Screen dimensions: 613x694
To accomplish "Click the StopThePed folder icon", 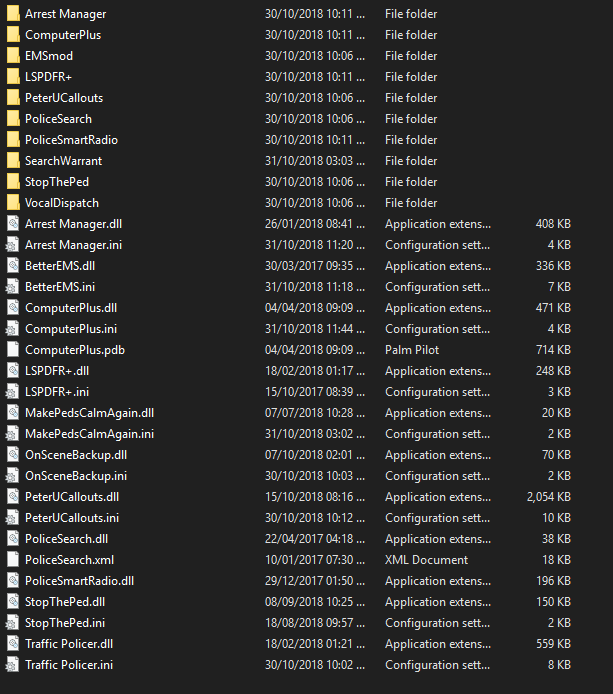I will tap(13, 182).
